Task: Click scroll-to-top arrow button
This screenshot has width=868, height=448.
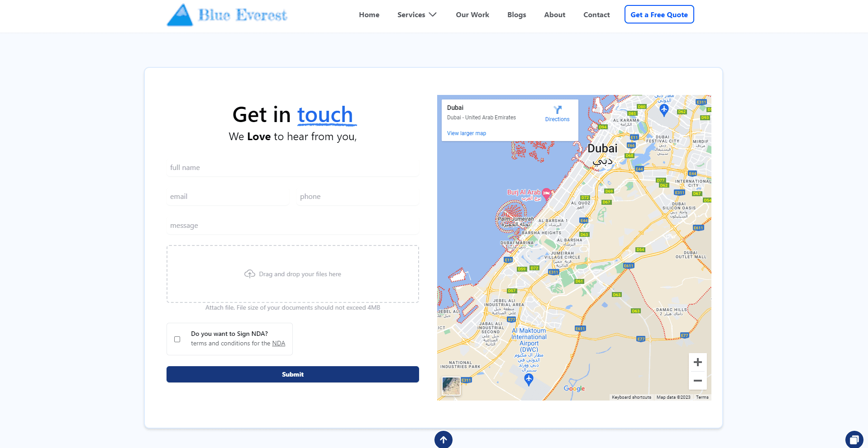Action: [x=444, y=439]
